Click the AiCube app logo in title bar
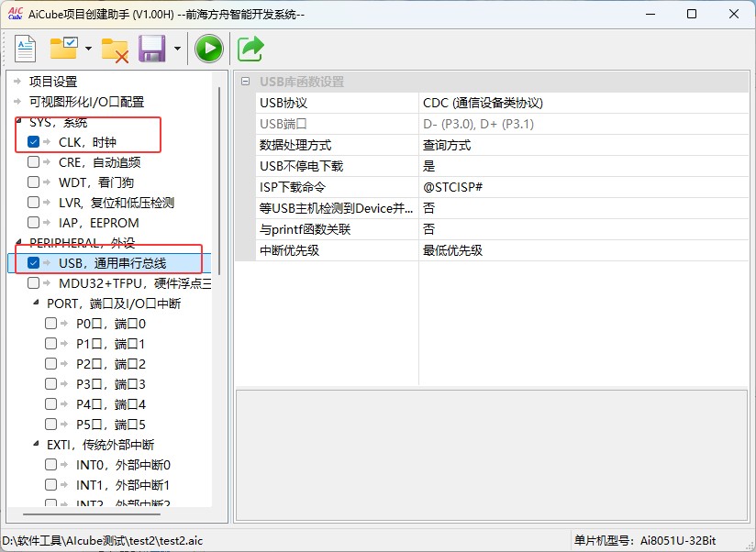Image resolution: width=756 pixels, height=552 pixels. tap(15, 14)
